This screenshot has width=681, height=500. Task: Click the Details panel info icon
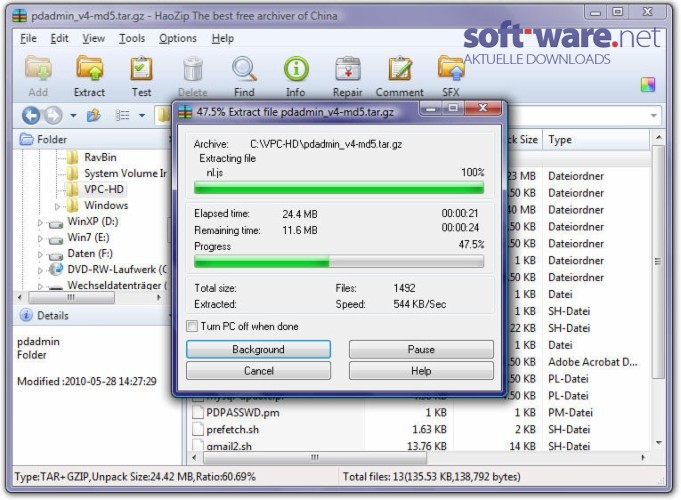click(x=26, y=315)
